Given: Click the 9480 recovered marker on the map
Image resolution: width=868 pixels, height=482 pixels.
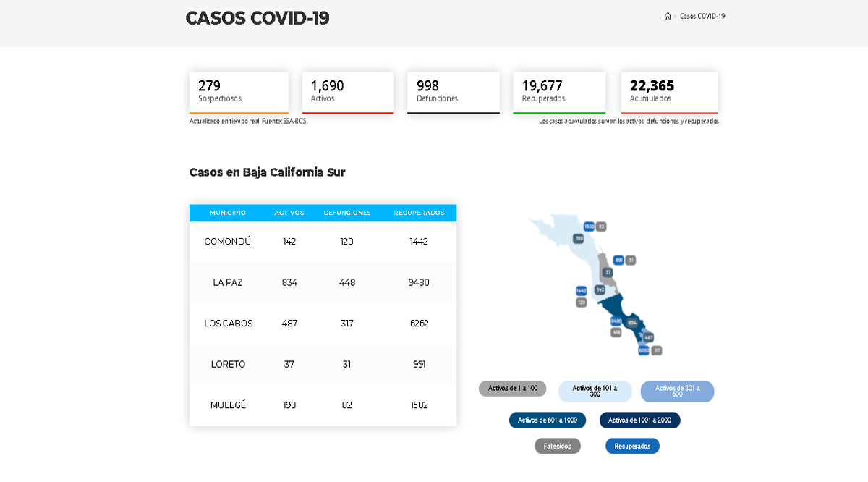Looking at the screenshot, I should (x=616, y=321).
